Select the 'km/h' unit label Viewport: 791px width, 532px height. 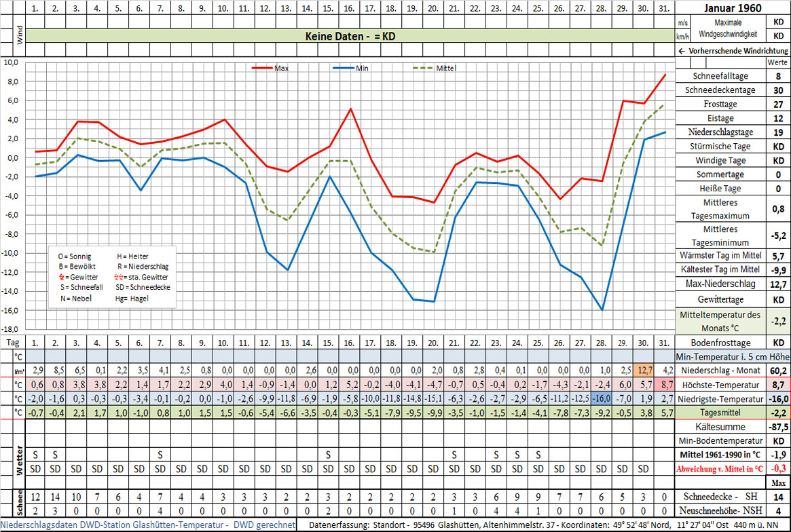tap(682, 37)
